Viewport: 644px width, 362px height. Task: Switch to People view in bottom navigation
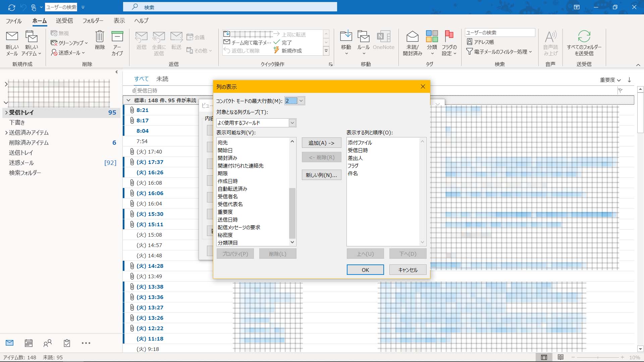point(48,343)
